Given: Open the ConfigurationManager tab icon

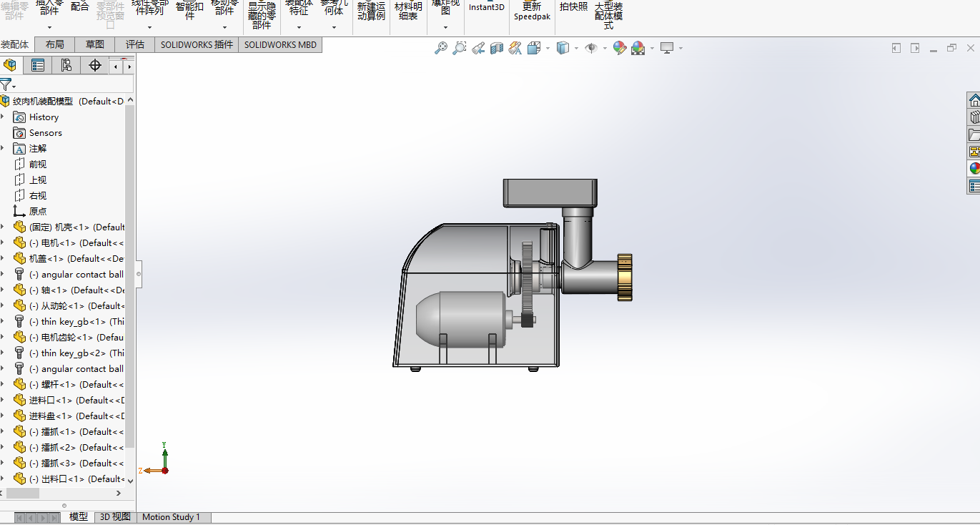Looking at the screenshot, I should (66, 66).
